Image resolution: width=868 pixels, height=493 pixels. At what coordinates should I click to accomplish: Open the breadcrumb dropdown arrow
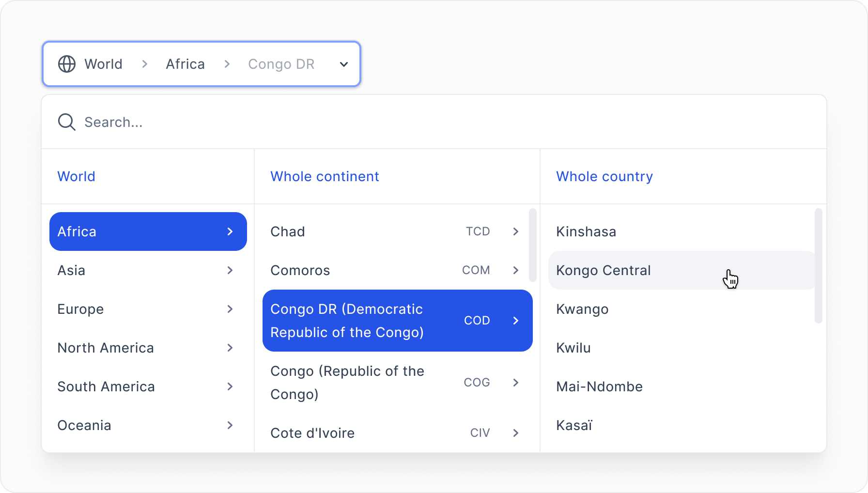coord(343,63)
